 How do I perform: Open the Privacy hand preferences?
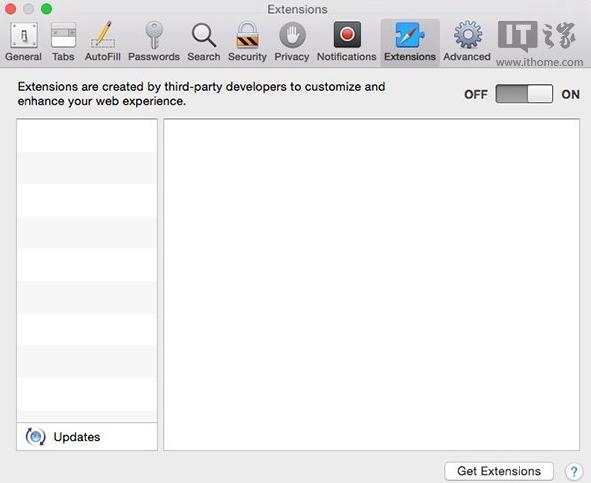click(x=292, y=41)
